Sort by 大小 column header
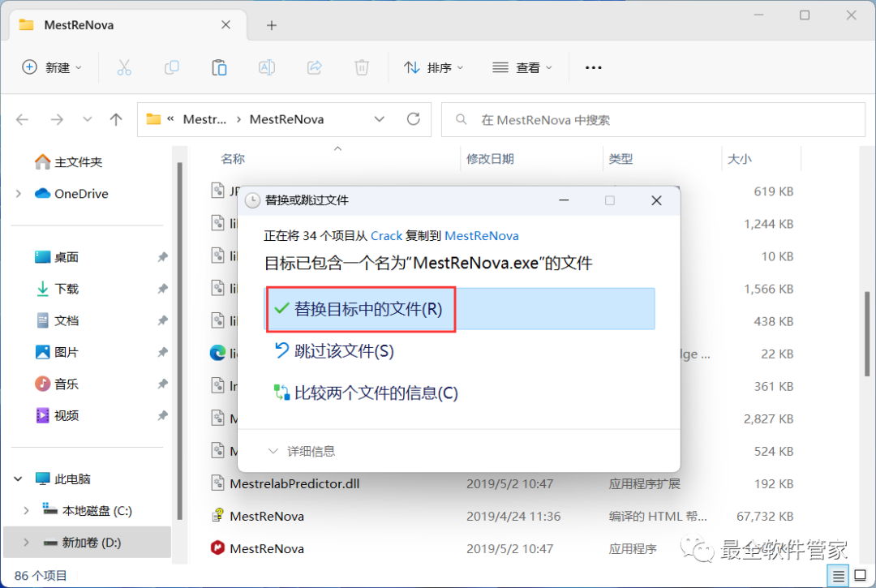 click(739, 159)
